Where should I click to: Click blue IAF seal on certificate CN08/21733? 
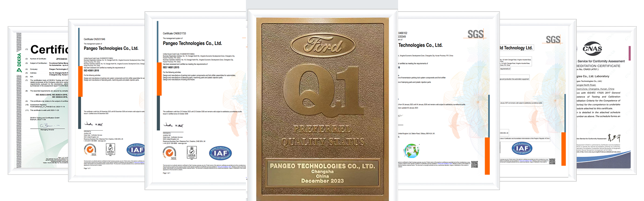coord(221,153)
